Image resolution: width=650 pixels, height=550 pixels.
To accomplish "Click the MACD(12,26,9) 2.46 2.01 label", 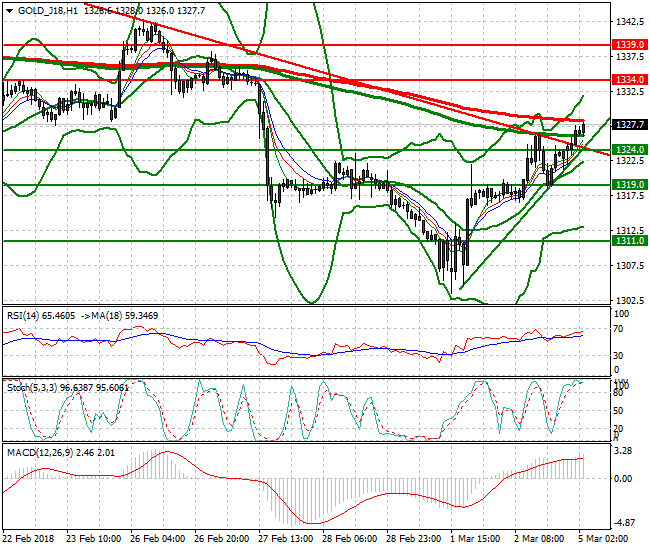I will [x=61, y=453].
